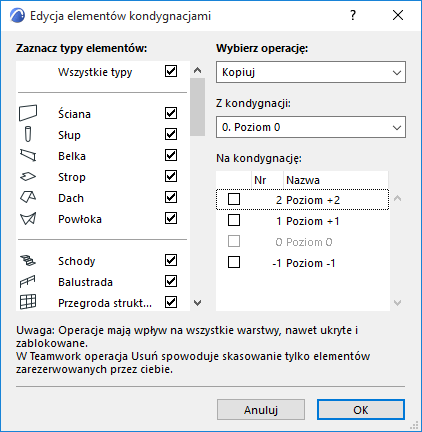Close the Edycja elementów kondygnacjami dialog
Image resolution: width=422 pixels, height=432 pixels.
pos(398,15)
